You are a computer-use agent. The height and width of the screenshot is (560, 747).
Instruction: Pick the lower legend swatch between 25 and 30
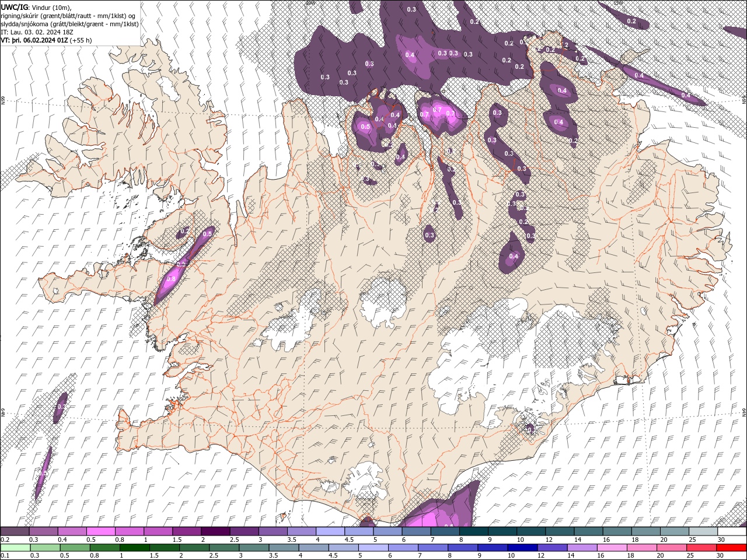[x=701, y=548]
